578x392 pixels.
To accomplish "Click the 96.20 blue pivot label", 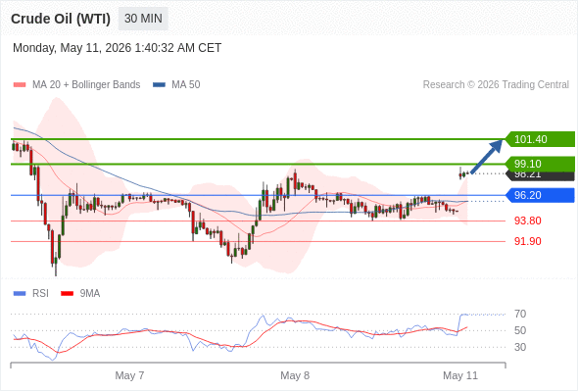I will coord(540,195).
